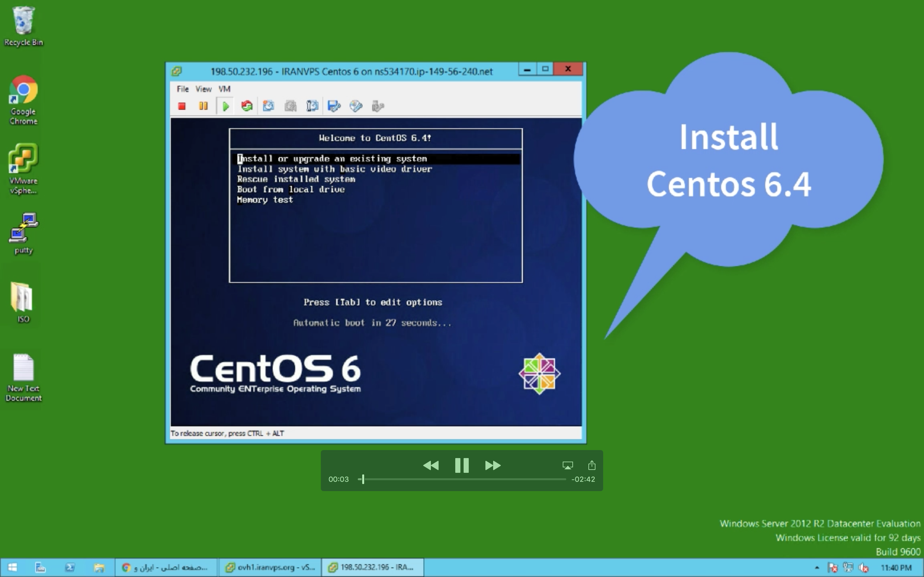Viewport: 924px width, 577px height.
Task: Click the greyed-out USB device icon
Action: (x=378, y=106)
